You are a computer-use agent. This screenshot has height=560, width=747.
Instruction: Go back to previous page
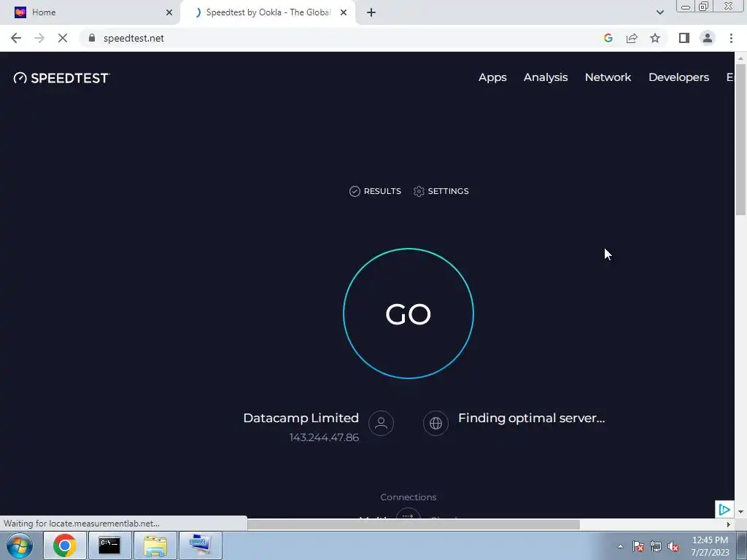16,38
